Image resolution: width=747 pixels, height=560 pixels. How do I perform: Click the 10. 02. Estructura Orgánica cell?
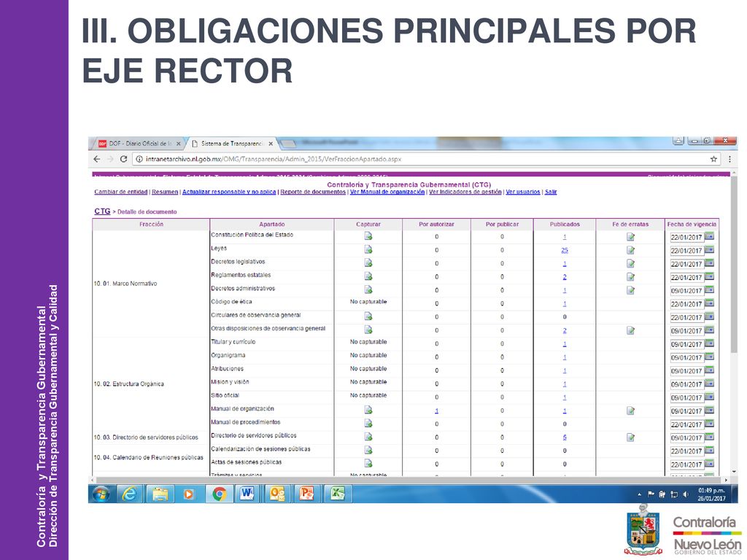click(x=151, y=384)
